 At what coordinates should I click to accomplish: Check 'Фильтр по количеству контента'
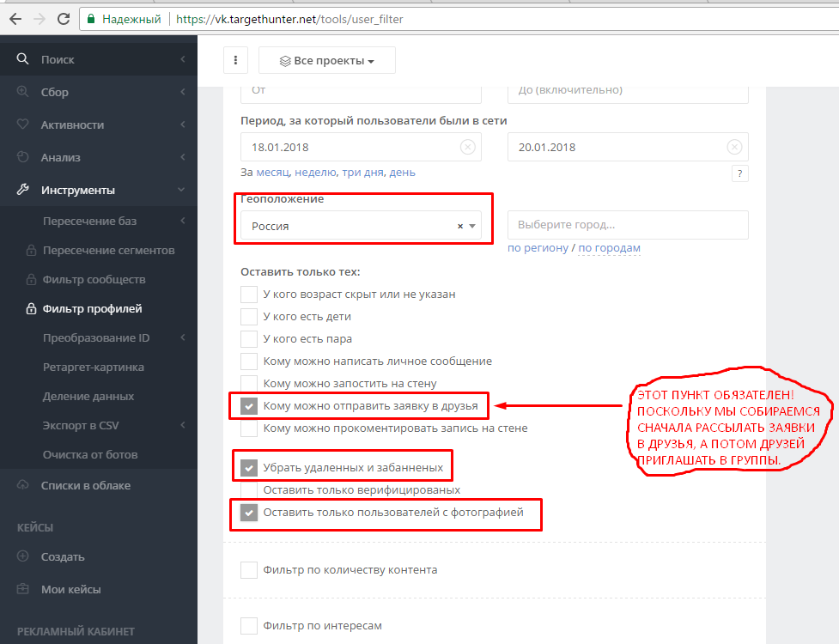click(x=249, y=569)
